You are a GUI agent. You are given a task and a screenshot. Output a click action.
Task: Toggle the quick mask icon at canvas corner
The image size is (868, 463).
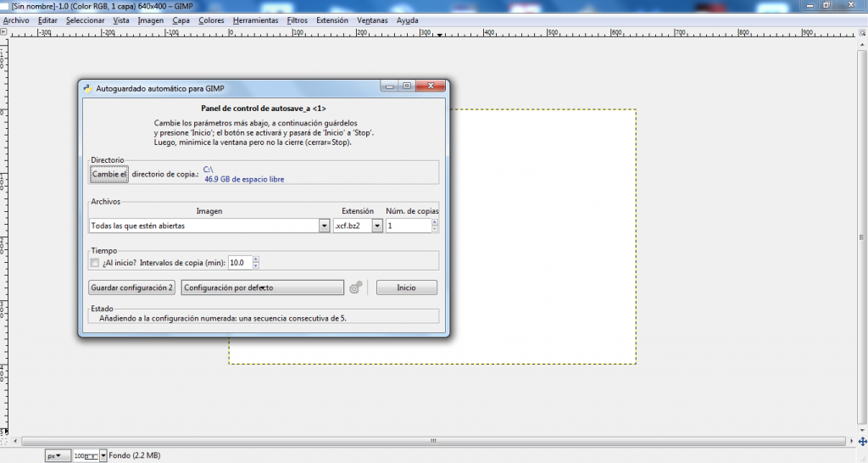(3, 442)
